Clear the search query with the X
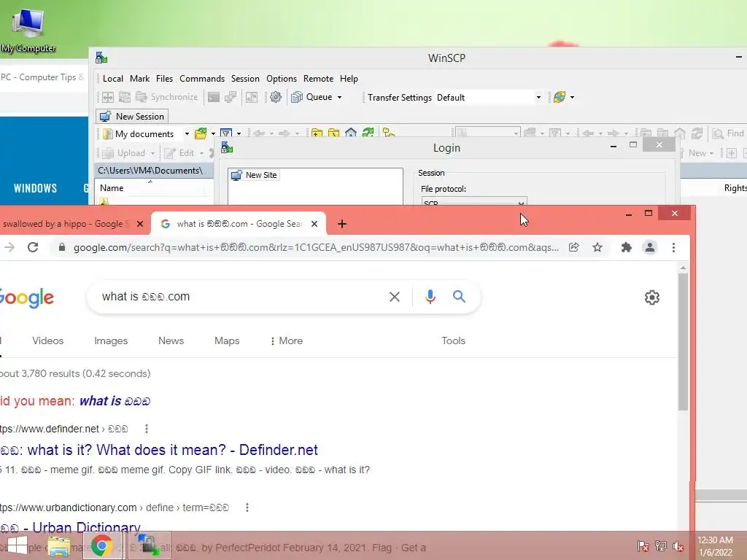 pos(395,297)
